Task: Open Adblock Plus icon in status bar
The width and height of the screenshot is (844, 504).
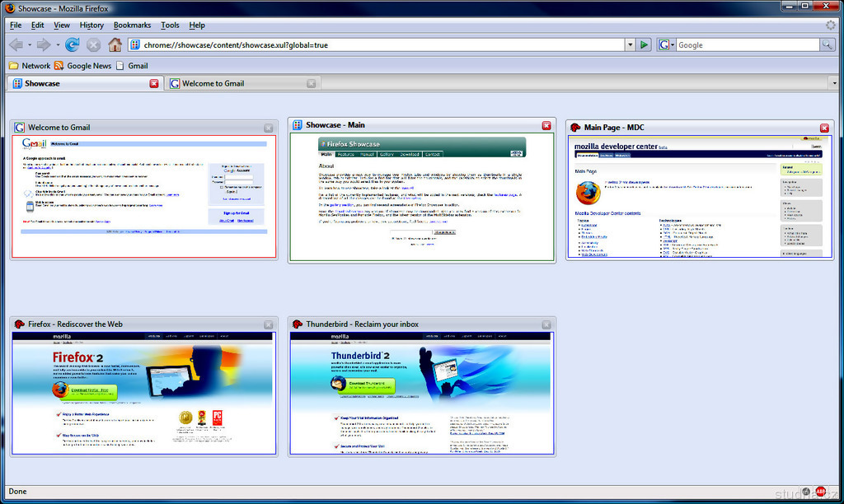Action: click(820, 492)
